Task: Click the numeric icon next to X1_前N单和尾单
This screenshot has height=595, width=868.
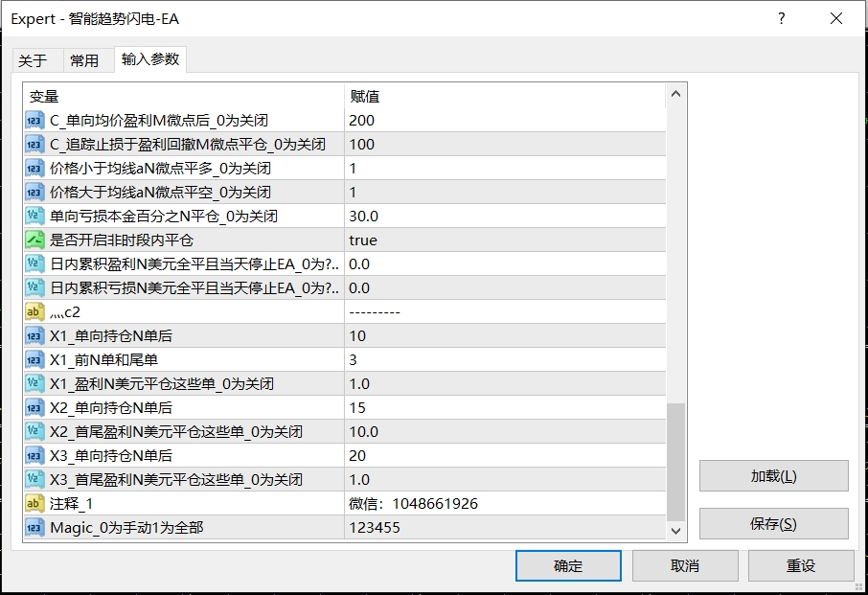Action: click(x=35, y=359)
